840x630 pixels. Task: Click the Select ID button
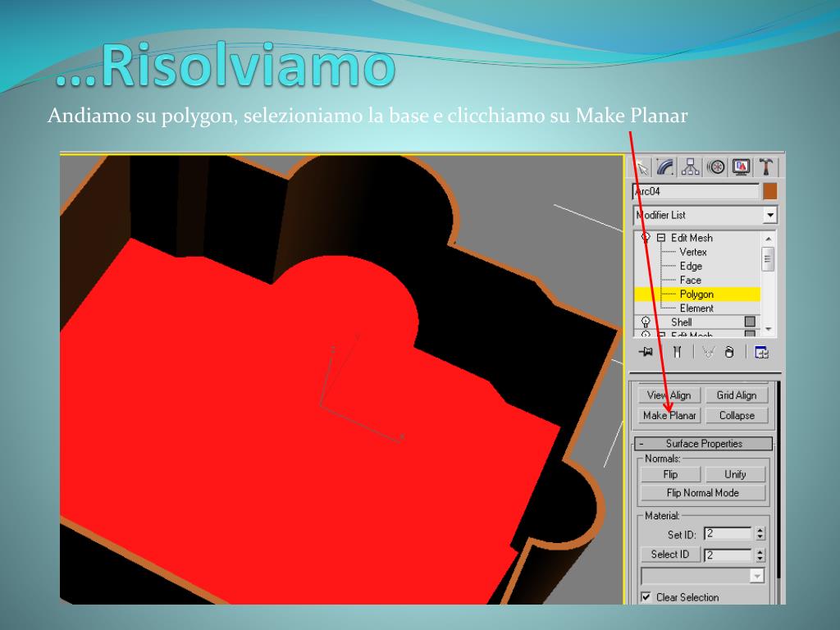tap(670, 555)
